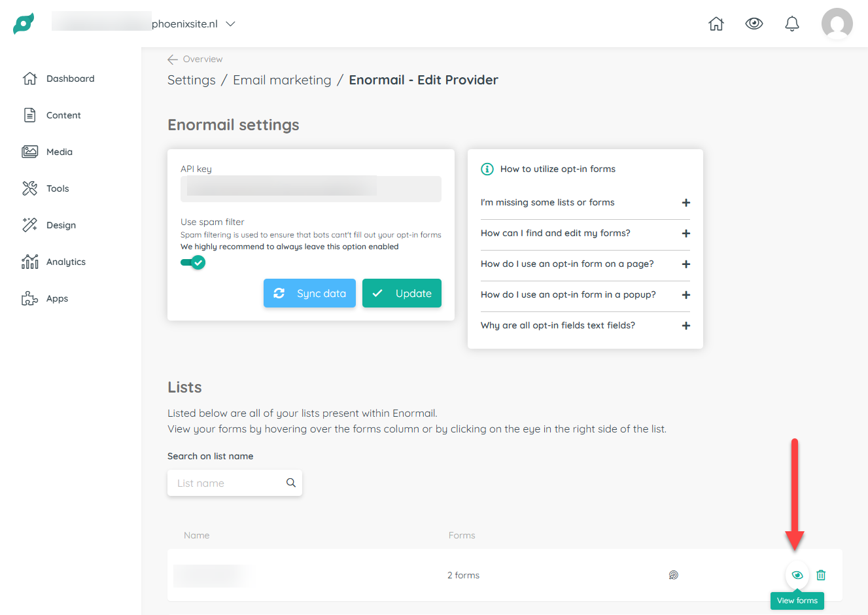Click the Sync data button
This screenshot has height=615, width=868.
click(309, 293)
